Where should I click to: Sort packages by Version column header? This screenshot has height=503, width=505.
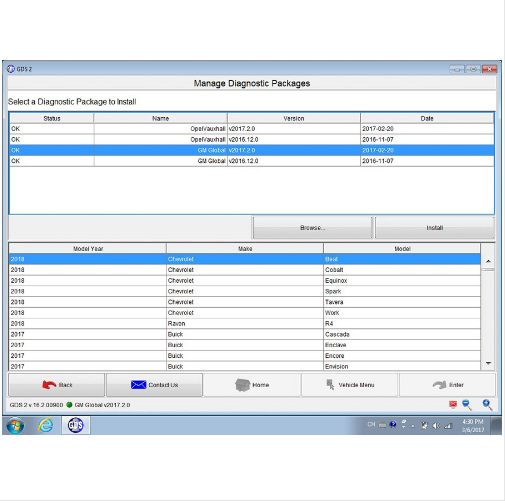click(294, 118)
